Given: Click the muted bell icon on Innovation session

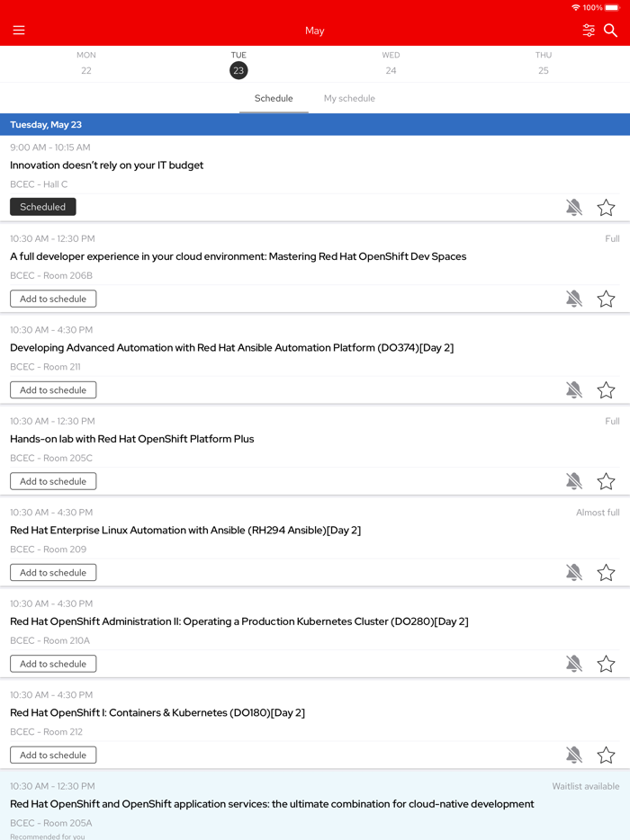Looking at the screenshot, I should tap(574, 207).
